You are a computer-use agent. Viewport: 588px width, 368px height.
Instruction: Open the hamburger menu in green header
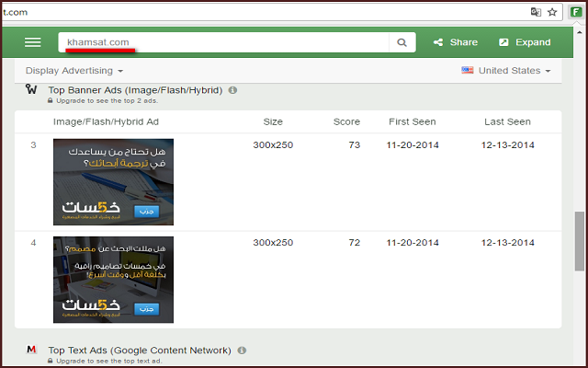33,42
